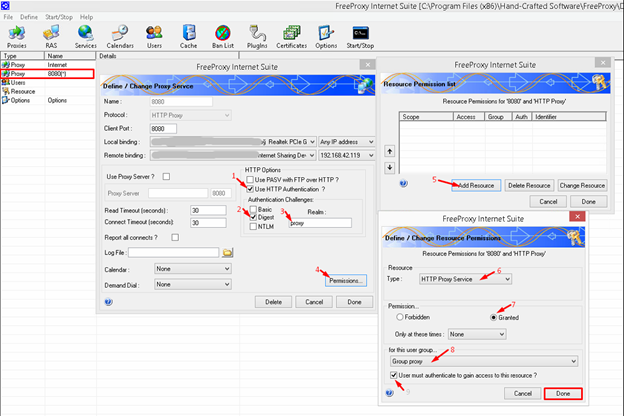Select the Resource row in the list
Image resolution: width=624 pixels, height=416 pixels.
48,91
